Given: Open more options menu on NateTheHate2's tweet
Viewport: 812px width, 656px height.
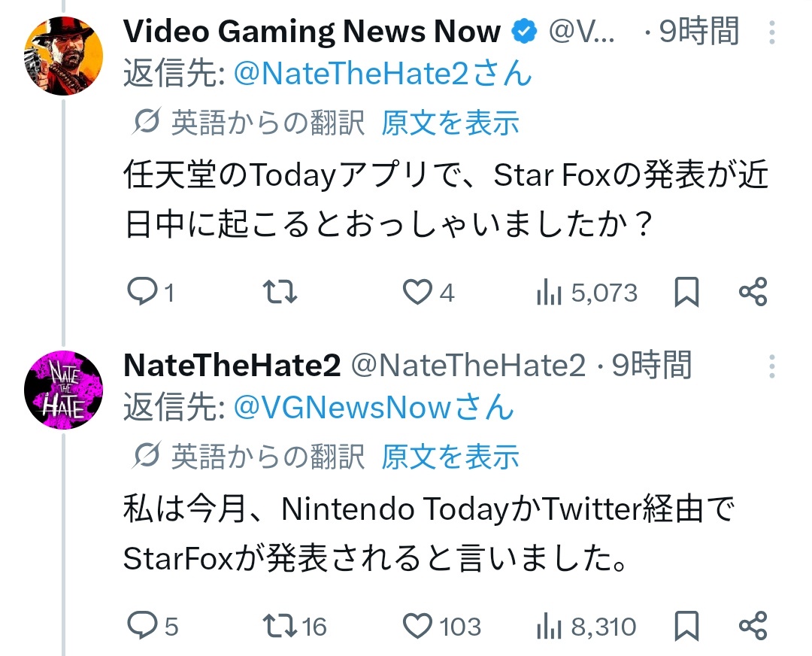Looking at the screenshot, I should point(771,366).
